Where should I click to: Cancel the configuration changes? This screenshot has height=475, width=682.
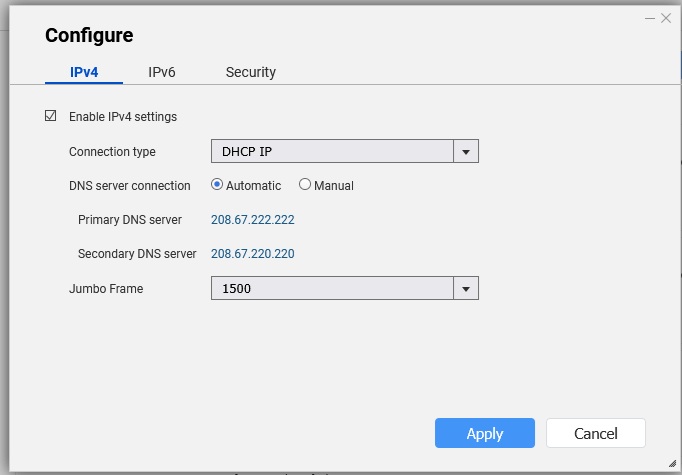[595, 433]
